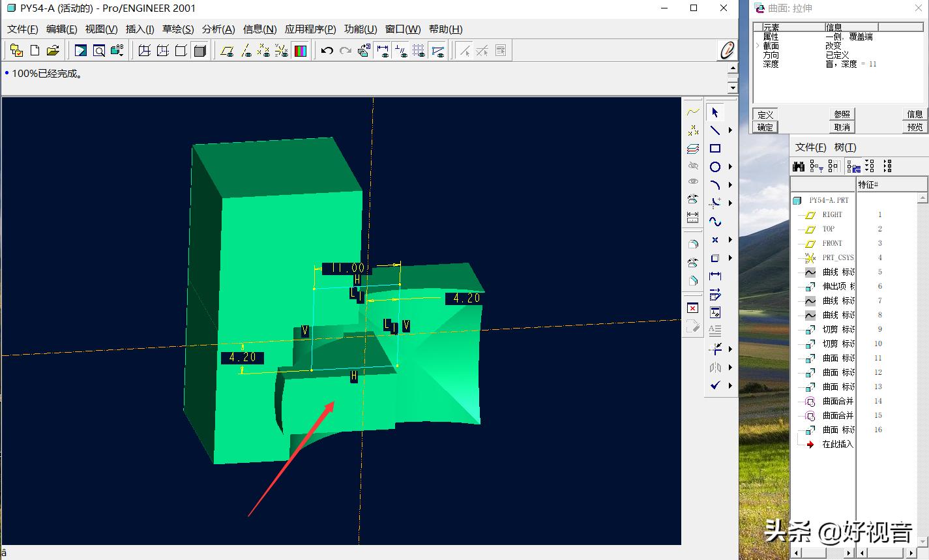Expand the circle tool flyout arrow
Viewport: 929px width, 560px height.
(x=730, y=167)
